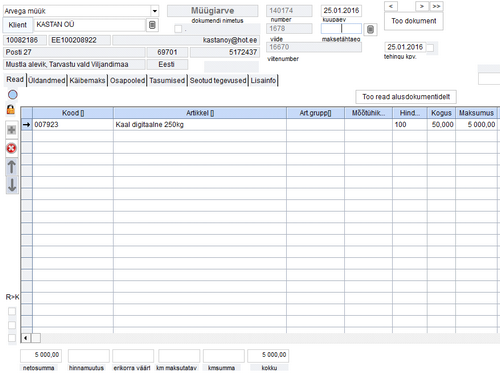
Task: Switch to the Üldandmed tab
Action: point(47,80)
